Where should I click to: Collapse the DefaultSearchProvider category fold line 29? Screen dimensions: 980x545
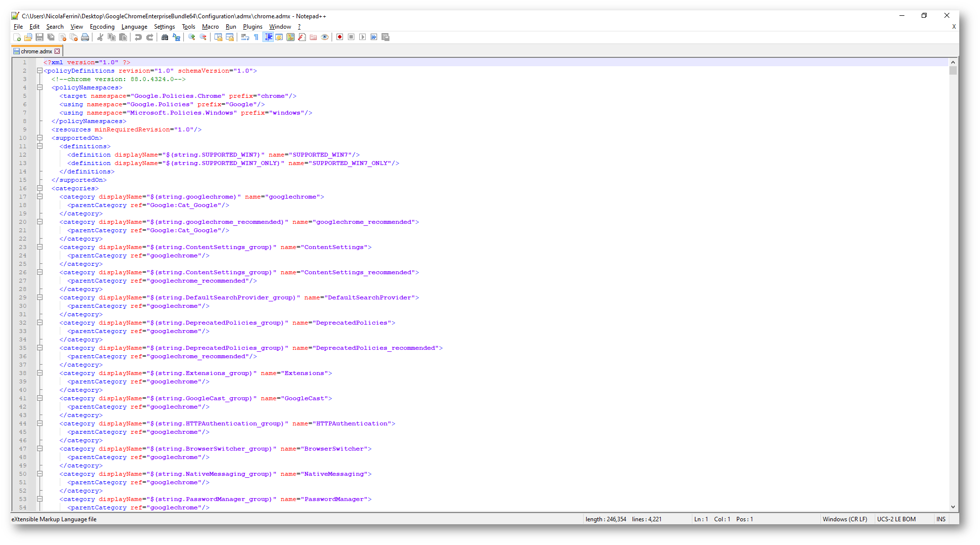40,297
